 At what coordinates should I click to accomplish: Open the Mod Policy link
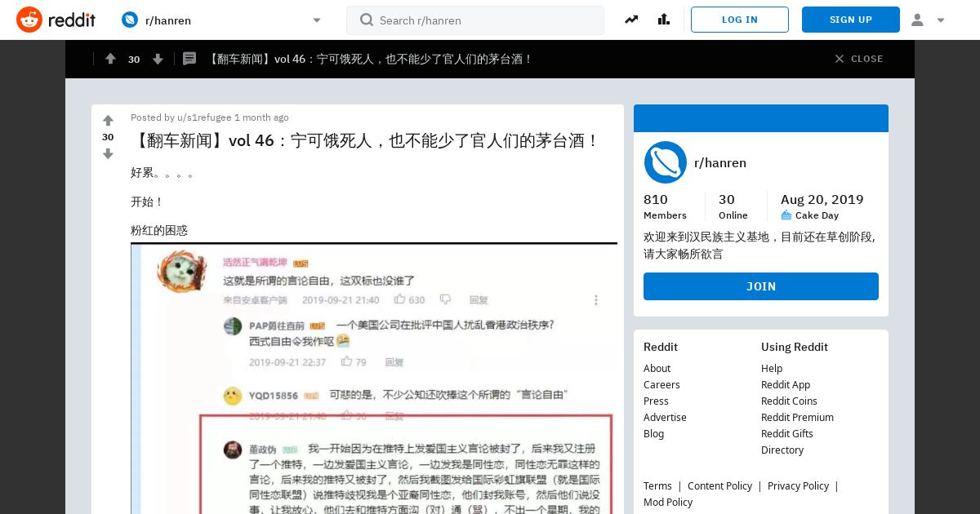[x=668, y=502]
